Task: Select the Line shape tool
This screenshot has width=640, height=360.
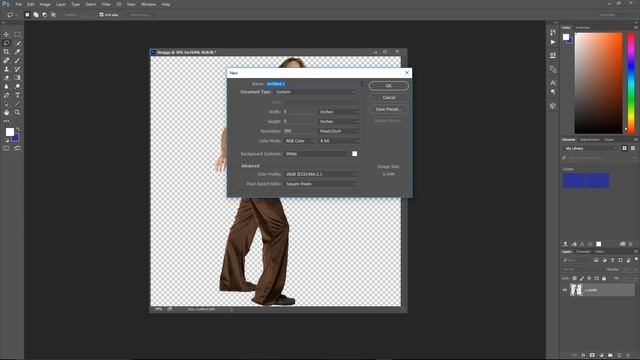Action: coord(17,104)
